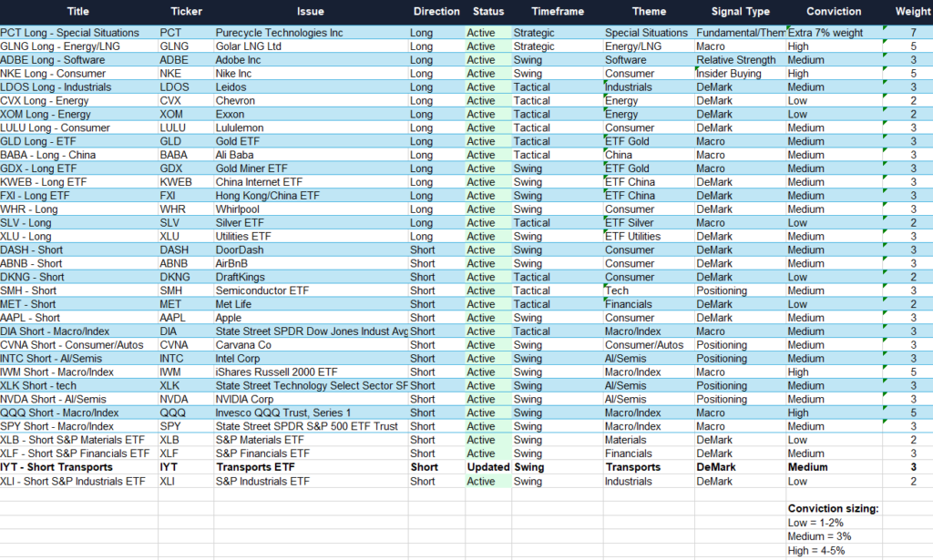Select the 'Gold ETF' issue cell

click(x=311, y=141)
